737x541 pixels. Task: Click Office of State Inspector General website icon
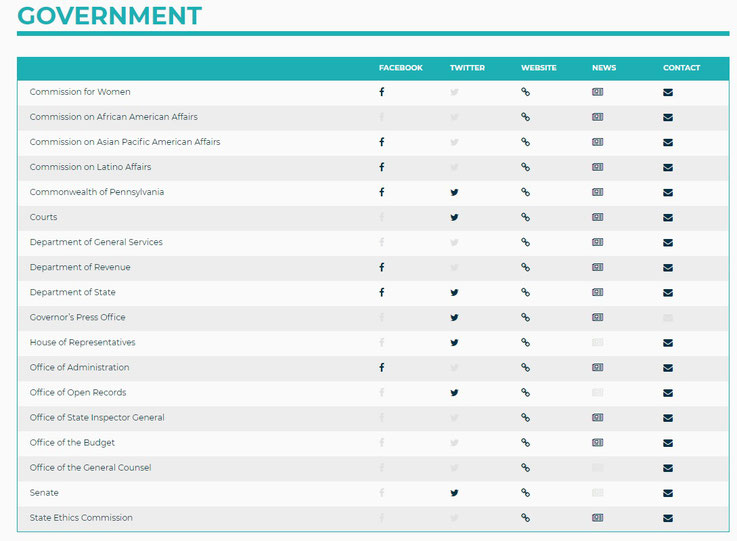(525, 417)
